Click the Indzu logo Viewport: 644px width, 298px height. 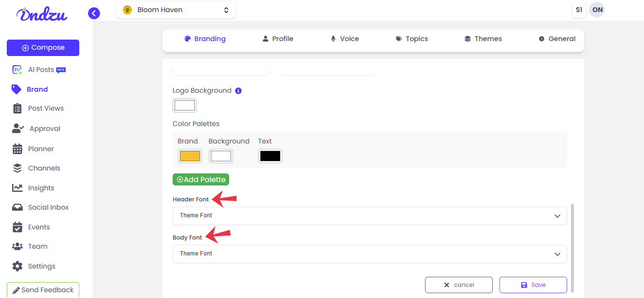coord(42,14)
